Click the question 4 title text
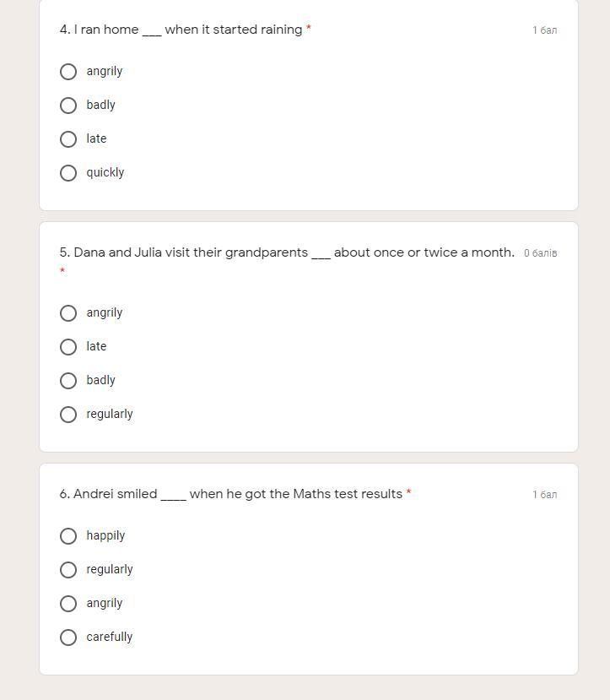 click(181, 30)
